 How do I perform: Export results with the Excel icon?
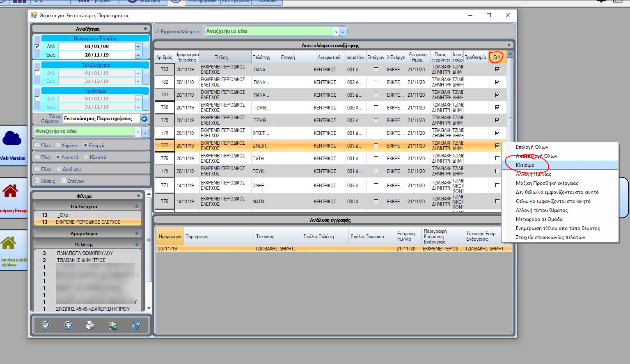113,325
